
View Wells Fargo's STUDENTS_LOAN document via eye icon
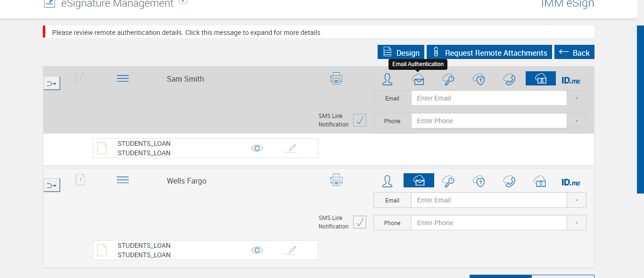coord(257,250)
